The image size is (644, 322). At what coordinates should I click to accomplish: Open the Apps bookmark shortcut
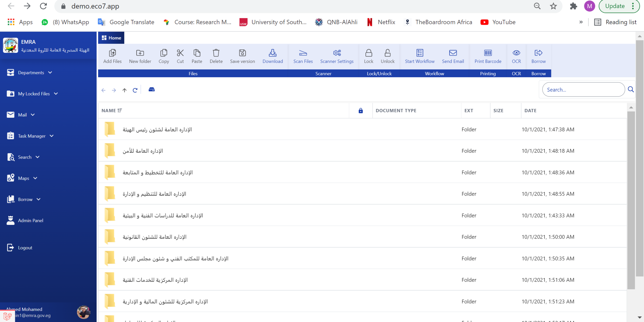tap(20, 22)
